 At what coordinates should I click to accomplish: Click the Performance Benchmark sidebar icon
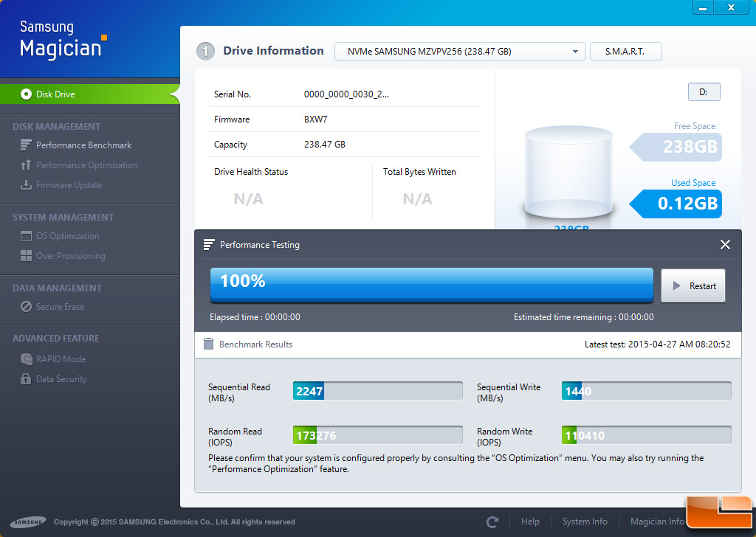[x=26, y=145]
